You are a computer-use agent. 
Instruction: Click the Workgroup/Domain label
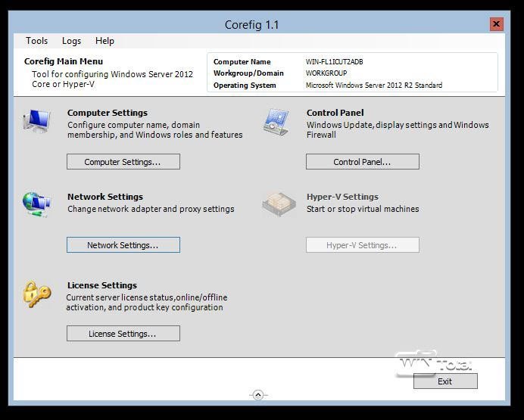[248, 73]
